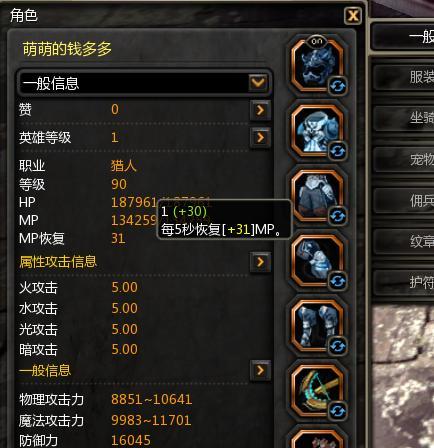Expand the 赞 row arrow
Viewport: 434px width, 448px height.
pos(260,110)
